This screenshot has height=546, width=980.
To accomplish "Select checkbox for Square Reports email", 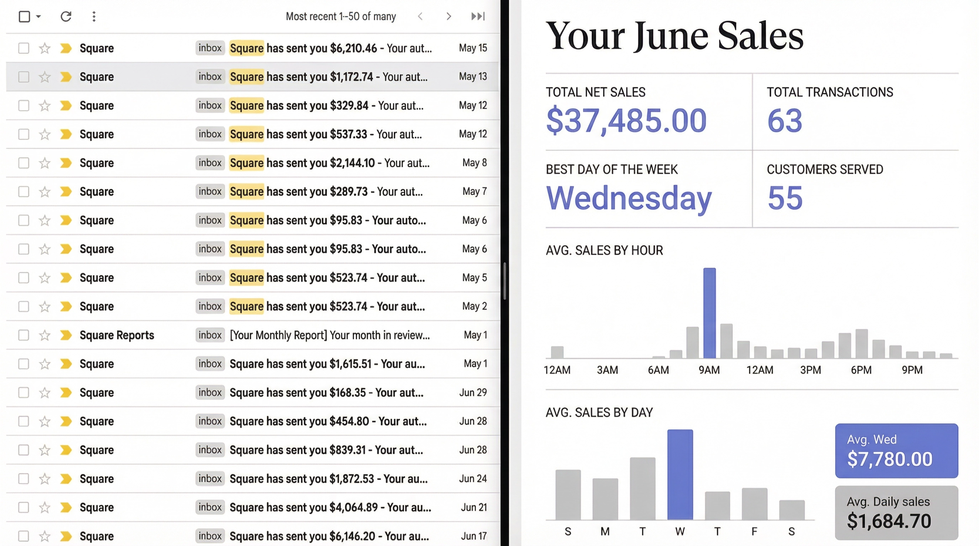I will [23, 335].
